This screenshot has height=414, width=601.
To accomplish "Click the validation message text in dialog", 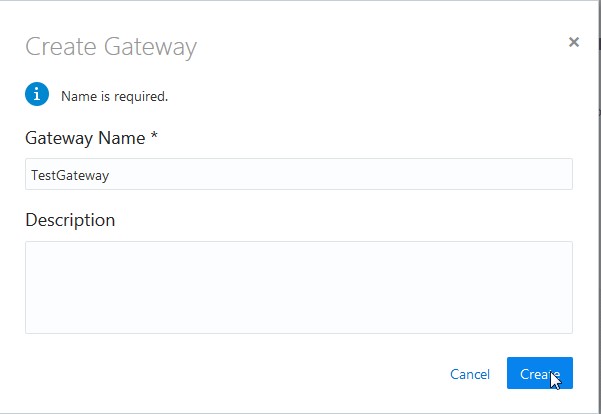I will click(x=114, y=97).
